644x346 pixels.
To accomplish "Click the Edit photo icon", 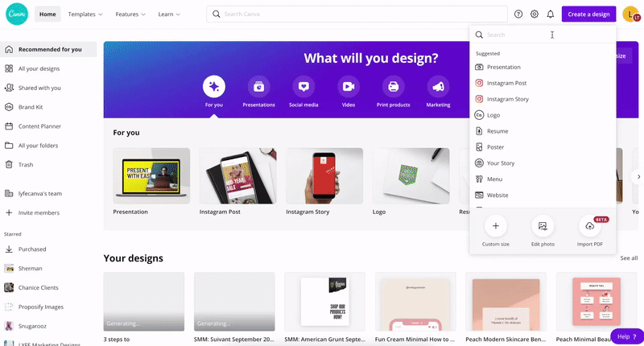I will [543, 226].
